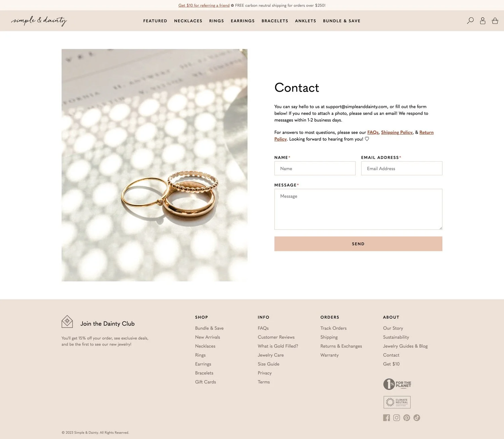Focus the Name input field
504x439 pixels.
coord(315,168)
